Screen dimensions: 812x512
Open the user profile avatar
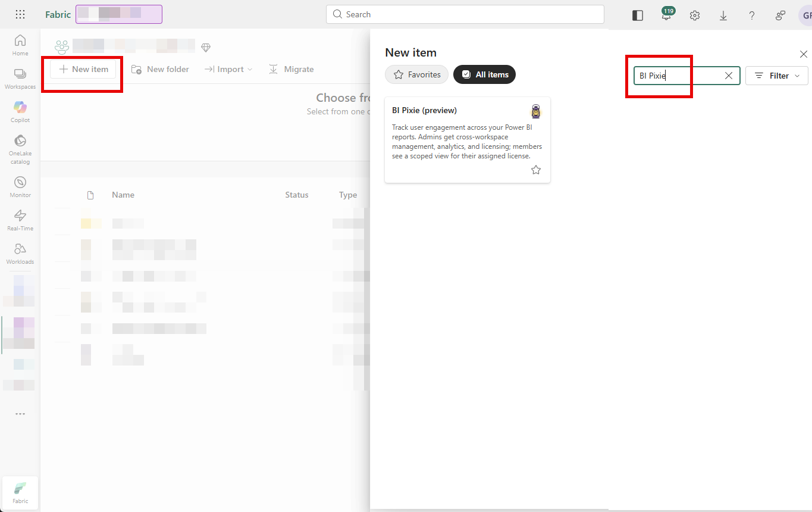click(x=805, y=15)
